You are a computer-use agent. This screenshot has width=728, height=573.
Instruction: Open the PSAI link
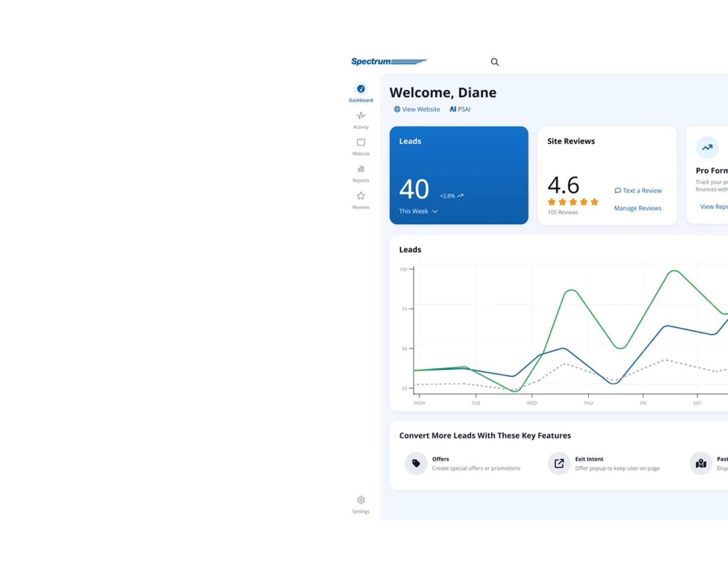coord(460,109)
